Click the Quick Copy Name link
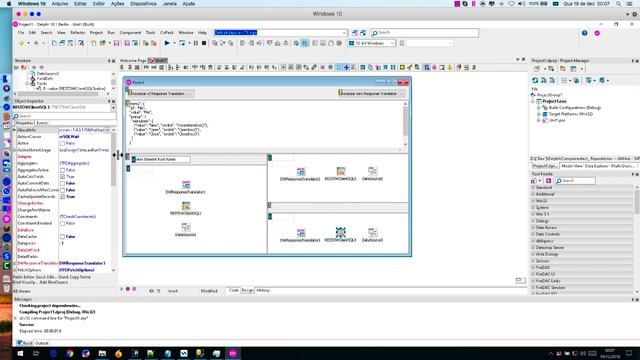 75,277
